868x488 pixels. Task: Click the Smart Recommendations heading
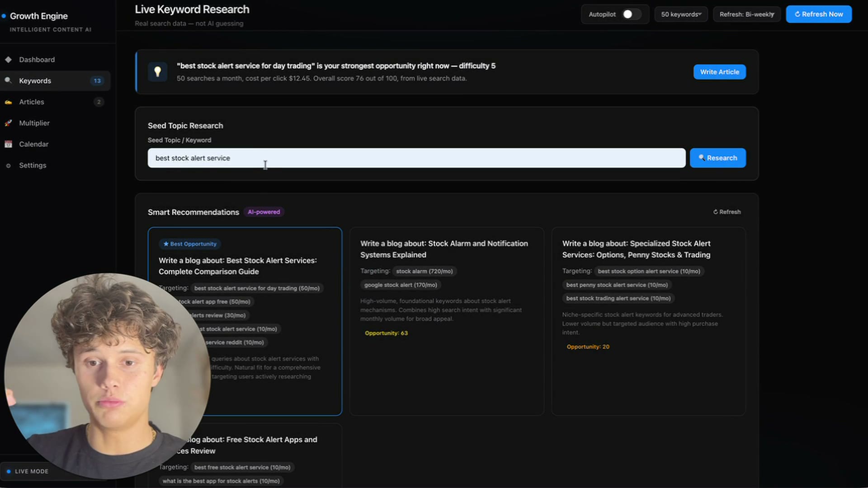click(193, 212)
